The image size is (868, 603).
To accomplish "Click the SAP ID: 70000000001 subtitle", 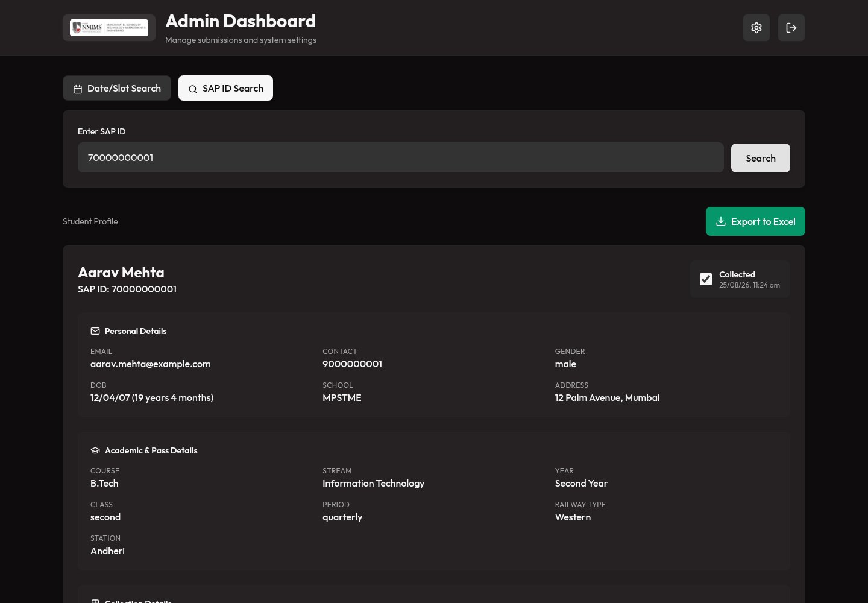I will [127, 289].
